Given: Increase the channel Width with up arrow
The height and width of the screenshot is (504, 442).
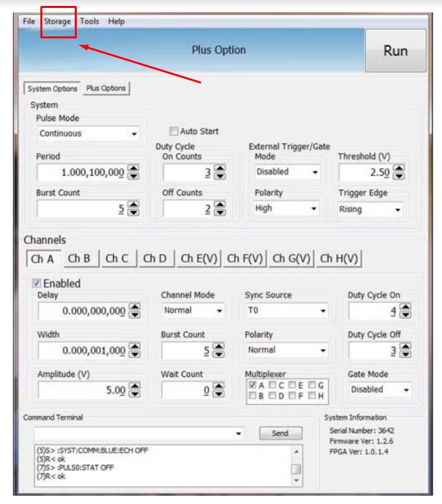Looking at the screenshot, I should [135, 347].
